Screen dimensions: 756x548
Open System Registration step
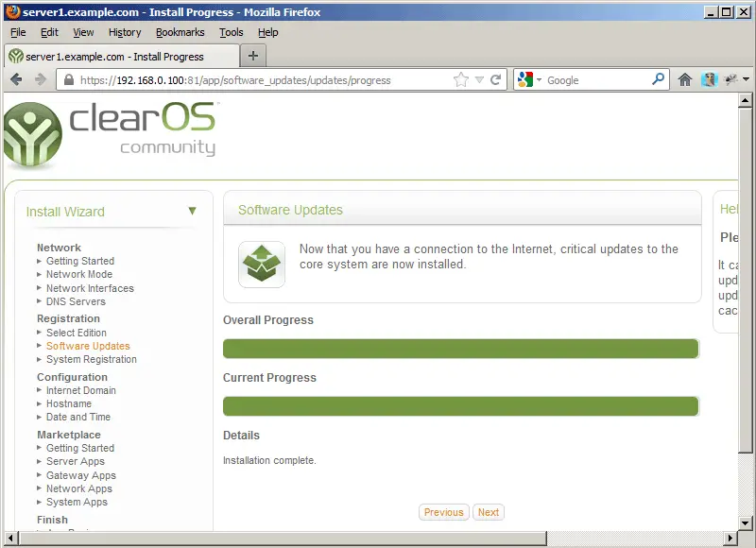(x=92, y=359)
